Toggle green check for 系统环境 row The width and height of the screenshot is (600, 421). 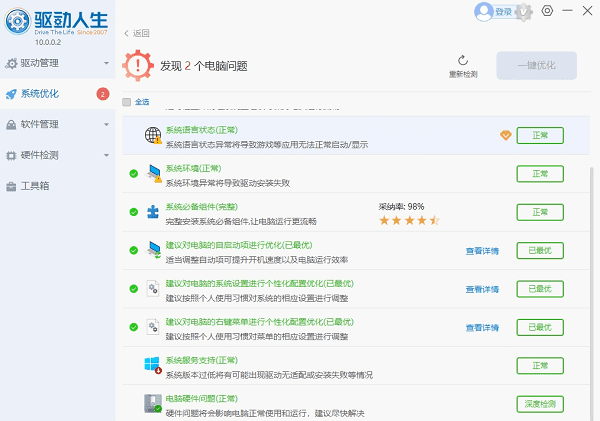click(x=134, y=174)
